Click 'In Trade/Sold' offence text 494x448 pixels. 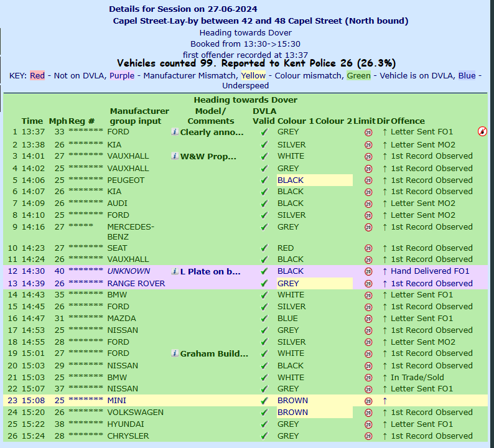(417, 377)
